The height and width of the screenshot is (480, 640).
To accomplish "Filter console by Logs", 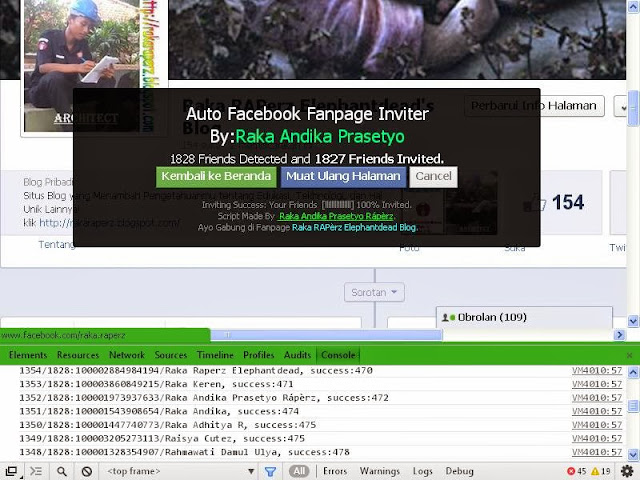I will (422, 471).
